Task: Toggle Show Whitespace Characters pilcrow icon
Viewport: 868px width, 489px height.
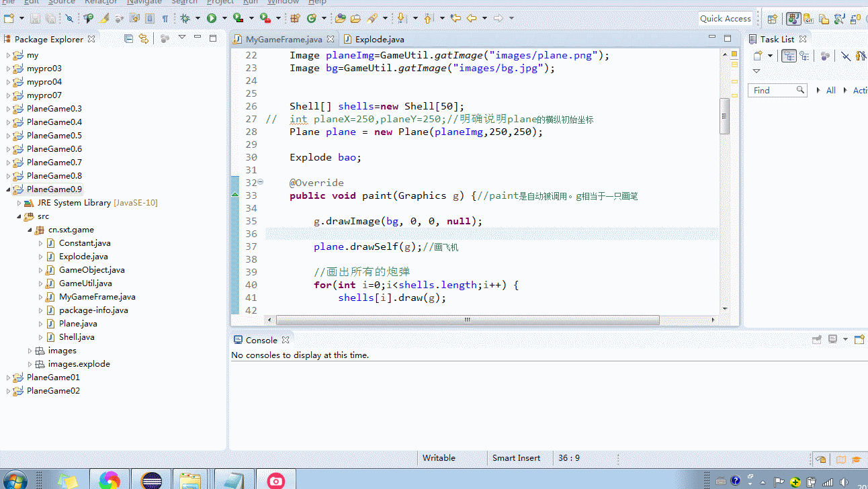Action: coord(165,19)
